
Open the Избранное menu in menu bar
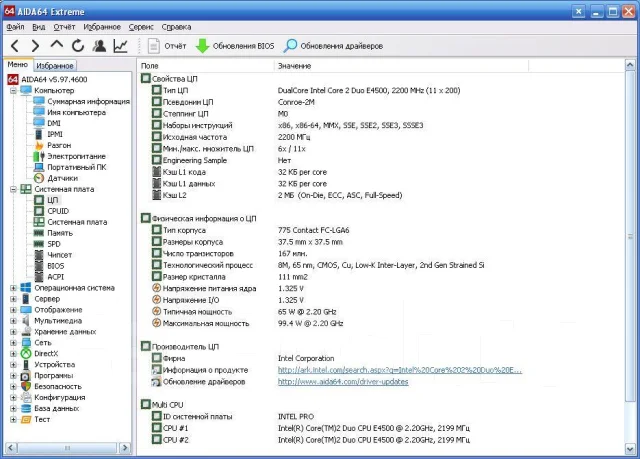point(102,27)
